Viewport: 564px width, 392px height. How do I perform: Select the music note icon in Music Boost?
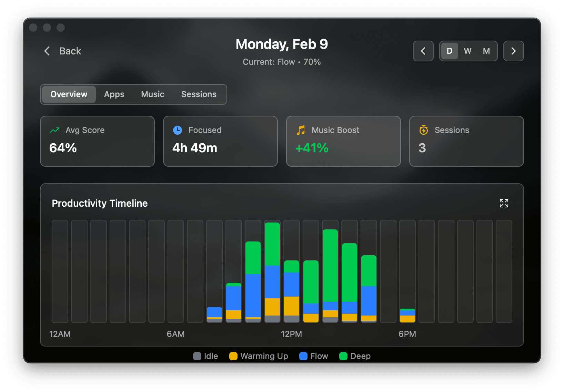tap(300, 130)
